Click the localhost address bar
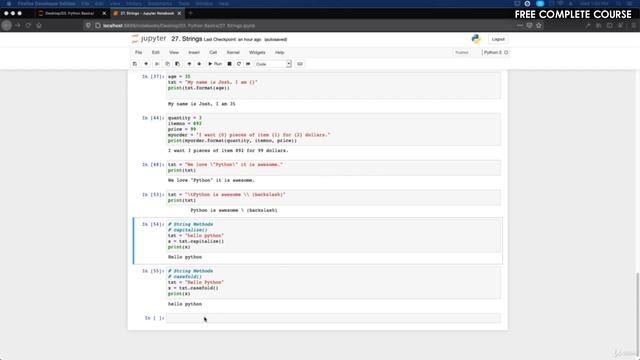 [302, 25]
